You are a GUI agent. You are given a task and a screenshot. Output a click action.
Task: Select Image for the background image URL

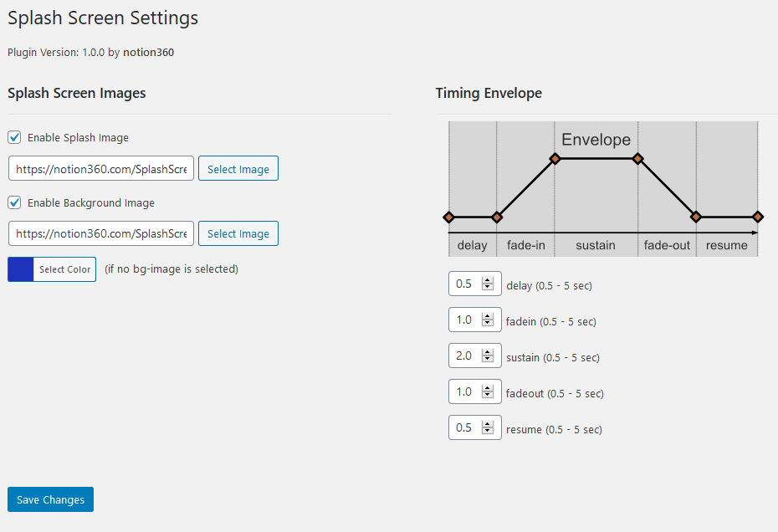(238, 233)
